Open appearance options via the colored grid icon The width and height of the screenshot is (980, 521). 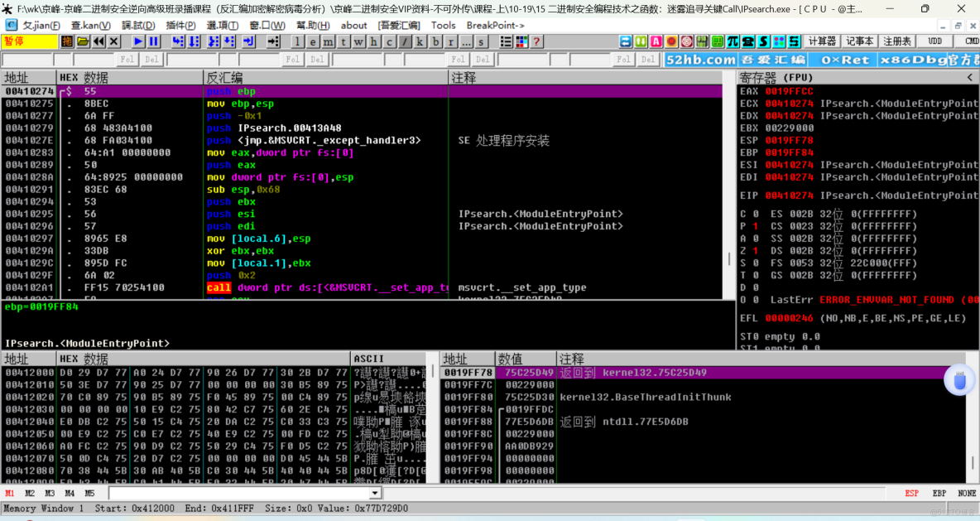[x=521, y=42]
